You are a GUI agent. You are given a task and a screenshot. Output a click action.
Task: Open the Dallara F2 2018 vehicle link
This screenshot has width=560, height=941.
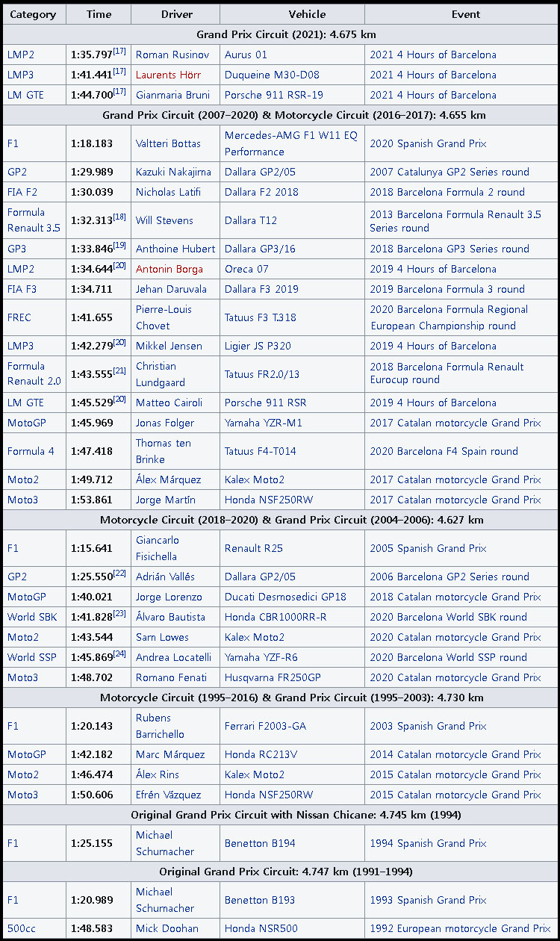point(261,192)
